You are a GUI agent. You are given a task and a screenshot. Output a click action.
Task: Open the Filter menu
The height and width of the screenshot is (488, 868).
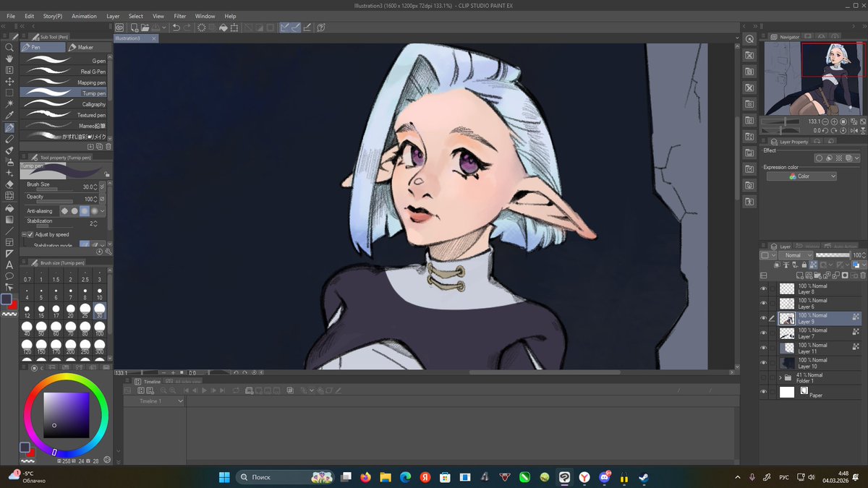point(179,16)
